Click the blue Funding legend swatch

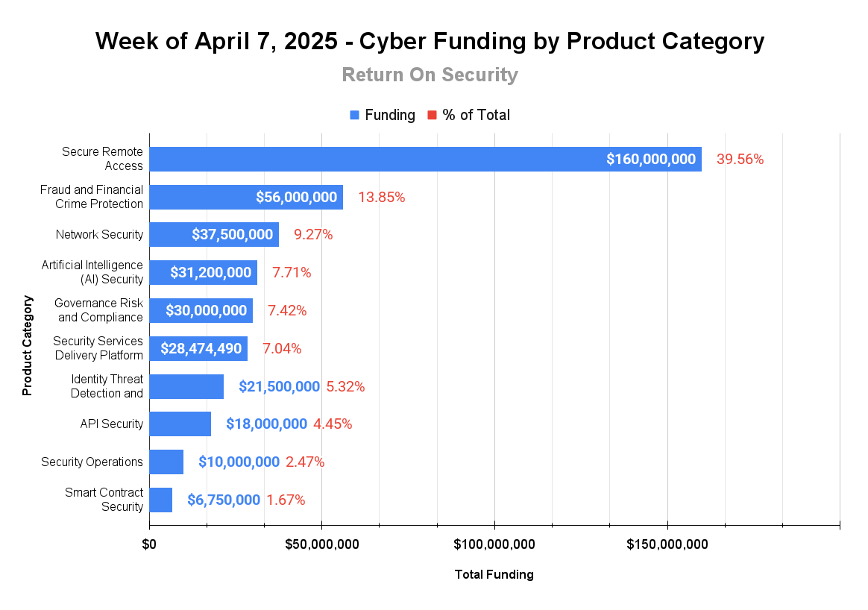tap(354, 115)
